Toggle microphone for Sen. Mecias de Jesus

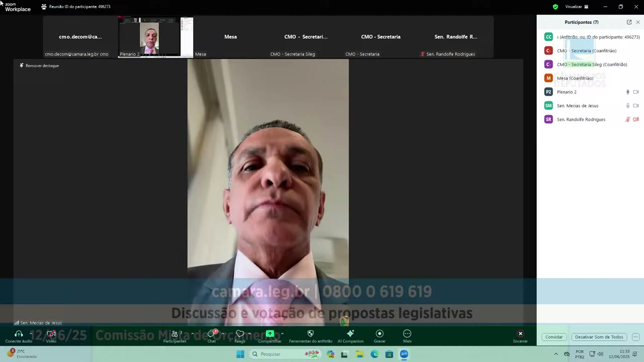tap(627, 106)
